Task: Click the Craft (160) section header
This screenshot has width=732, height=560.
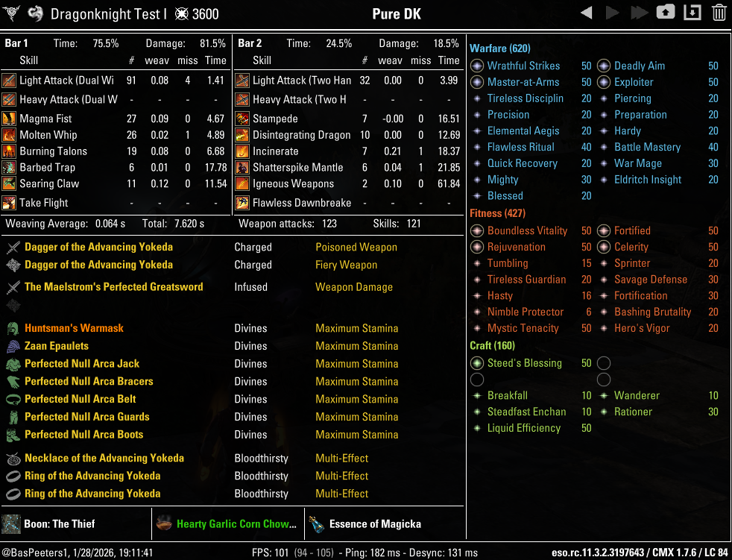Action: point(492,346)
